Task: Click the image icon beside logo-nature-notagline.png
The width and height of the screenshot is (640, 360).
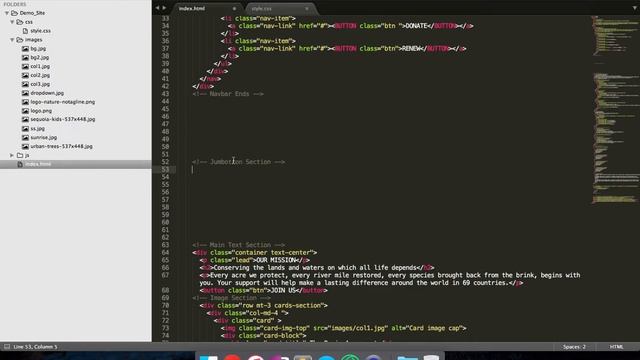Action: (25, 102)
